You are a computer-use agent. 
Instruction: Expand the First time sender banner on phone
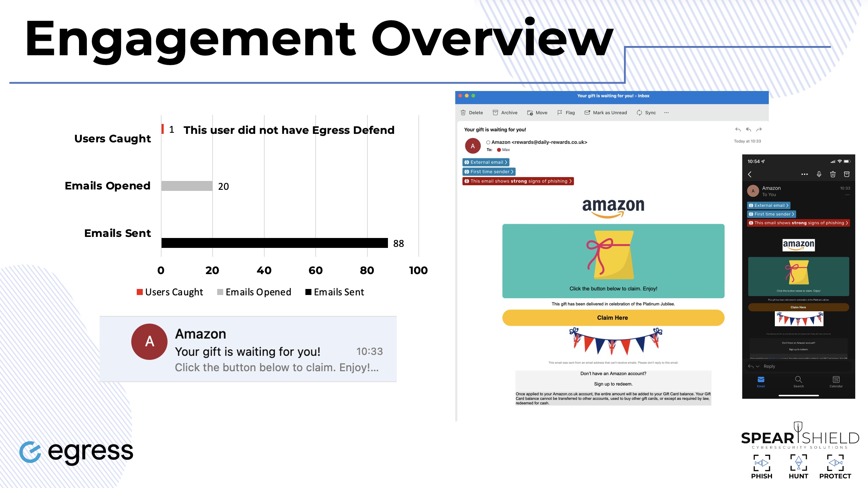tap(772, 214)
